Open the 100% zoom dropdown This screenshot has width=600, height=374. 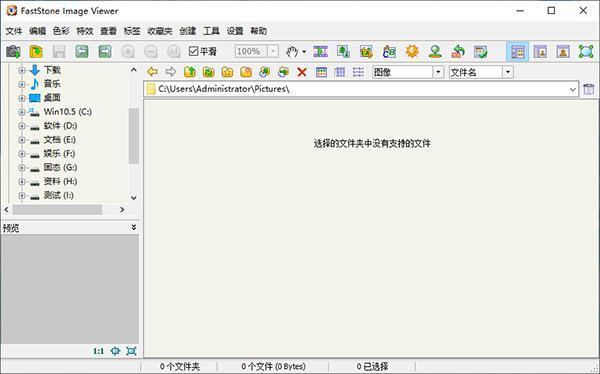[273, 51]
